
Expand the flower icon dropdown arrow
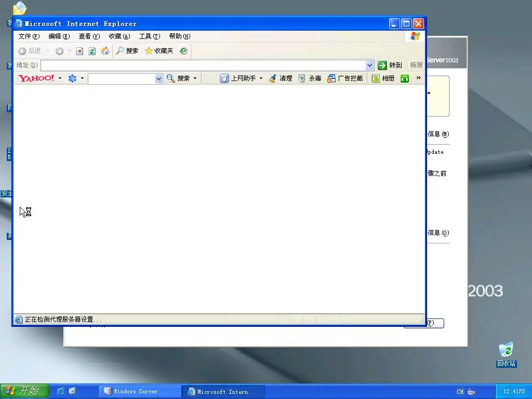coord(82,78)
